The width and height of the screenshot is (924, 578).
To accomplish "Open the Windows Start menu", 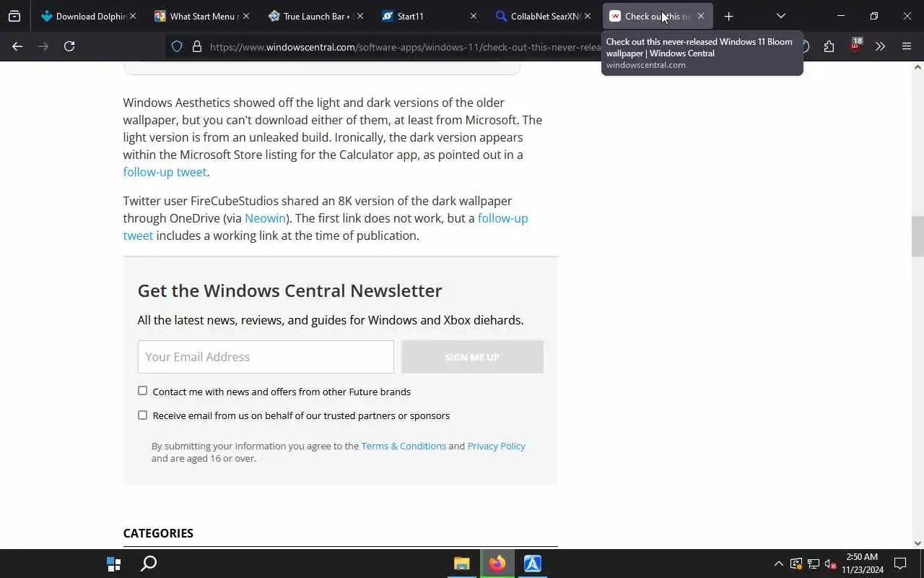I will click(x=113, y=564).
